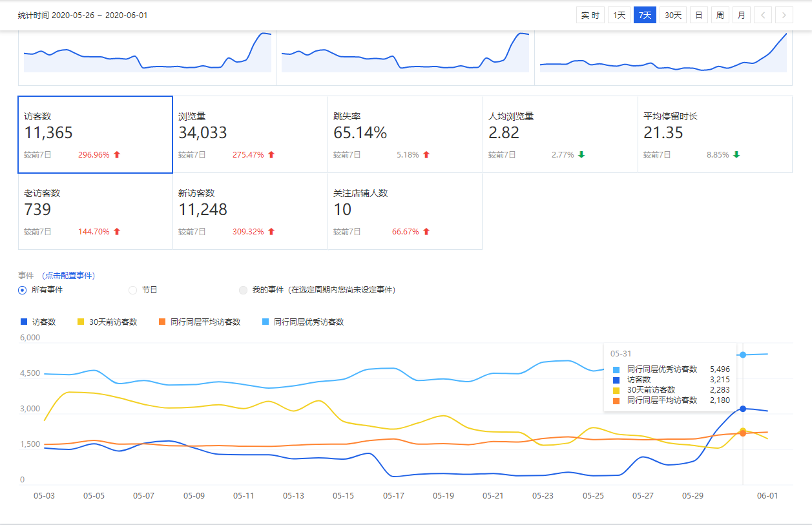The image size is (812, 525).
Task: Select the 跳失率 metric card
Action: click(x=405, y=134)
